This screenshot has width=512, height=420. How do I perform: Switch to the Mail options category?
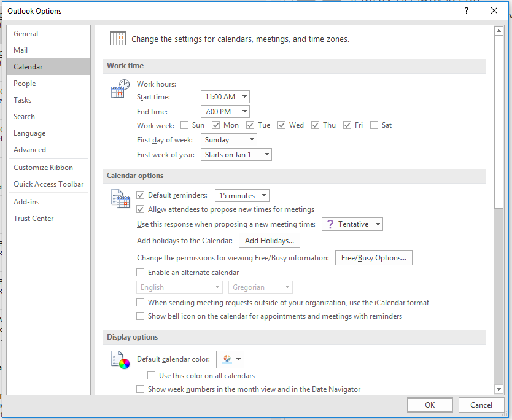(21, 50)
